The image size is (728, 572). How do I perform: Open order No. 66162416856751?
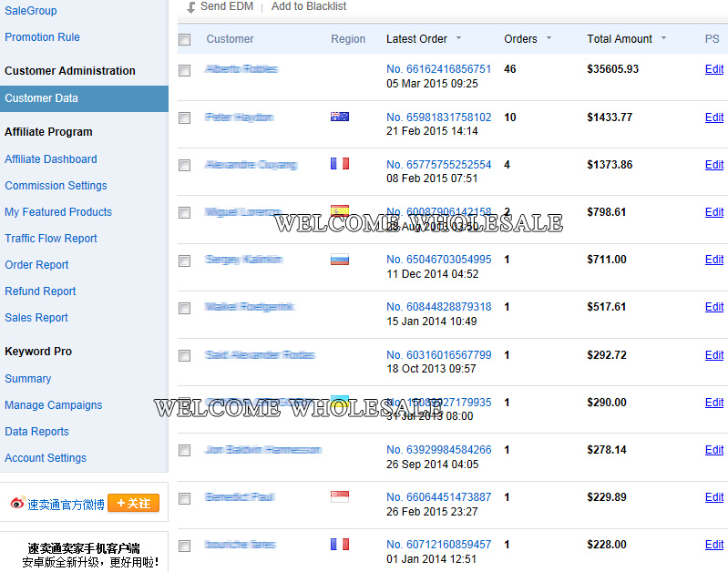tap(438, 69)
